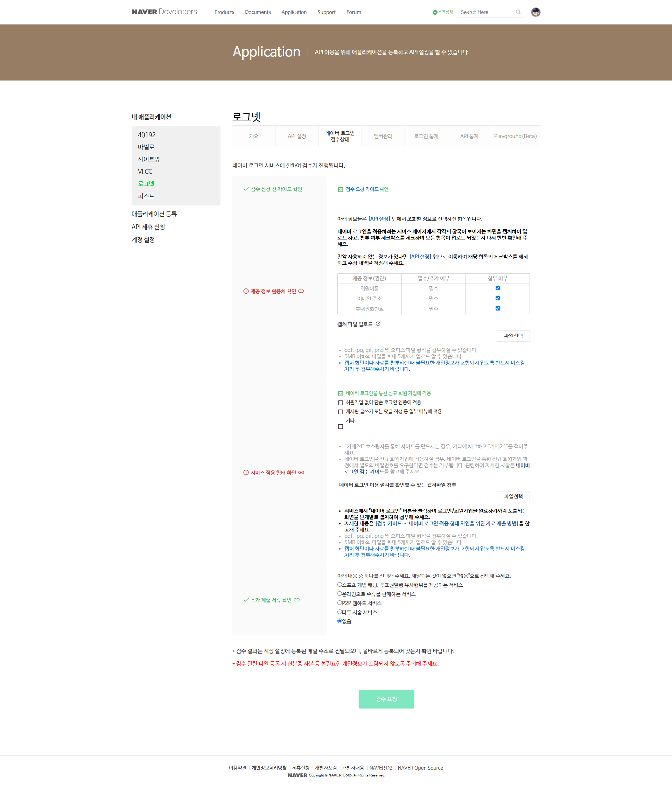Click link icon next to 서비스 적용 형태 확인
The width and height of the screenshot is (672, 788).
301,473
